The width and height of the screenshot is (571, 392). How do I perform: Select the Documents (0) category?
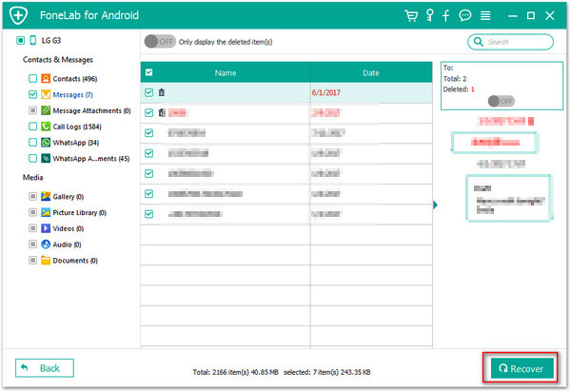(75, 261)
